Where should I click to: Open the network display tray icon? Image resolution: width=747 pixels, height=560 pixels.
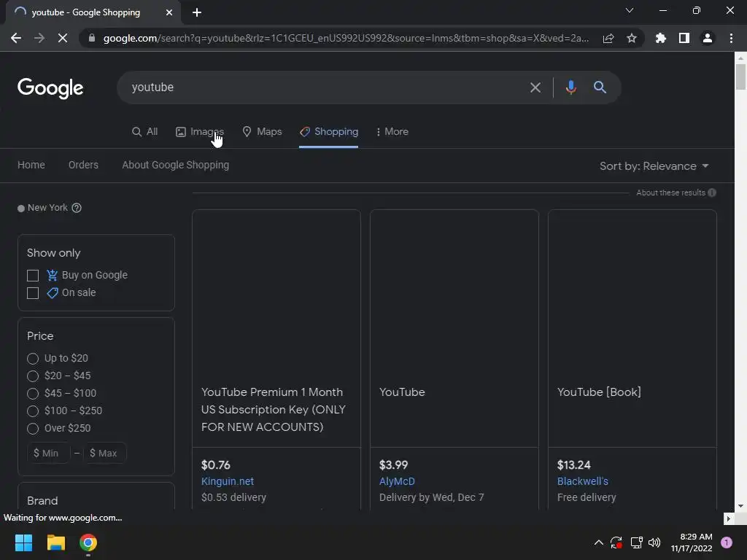click(636, 542)
